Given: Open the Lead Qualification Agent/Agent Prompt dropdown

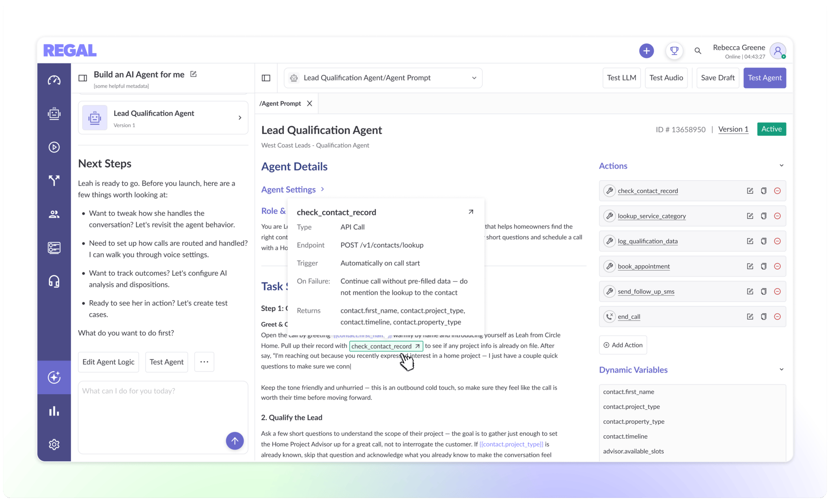Looking at the screenshot, I should click(383, 78).
